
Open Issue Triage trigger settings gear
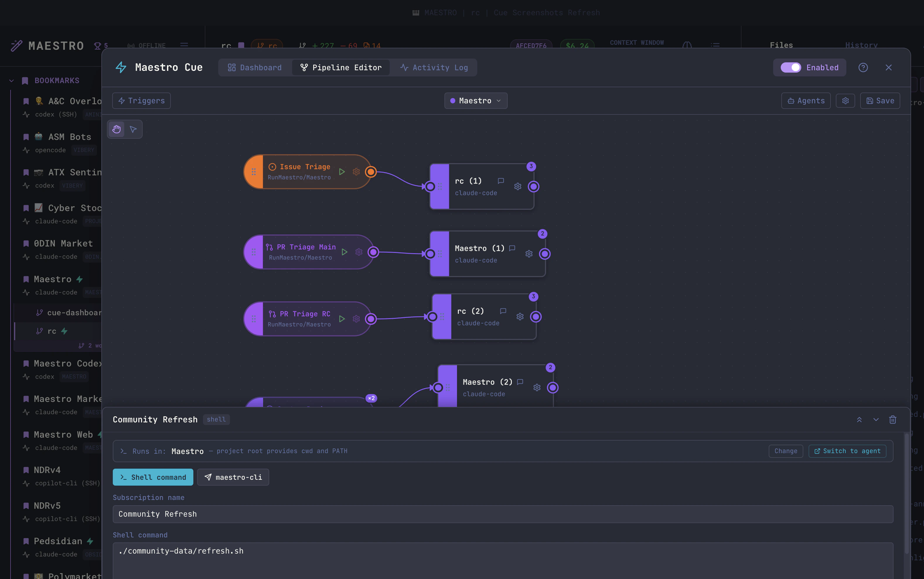point(357,172)
